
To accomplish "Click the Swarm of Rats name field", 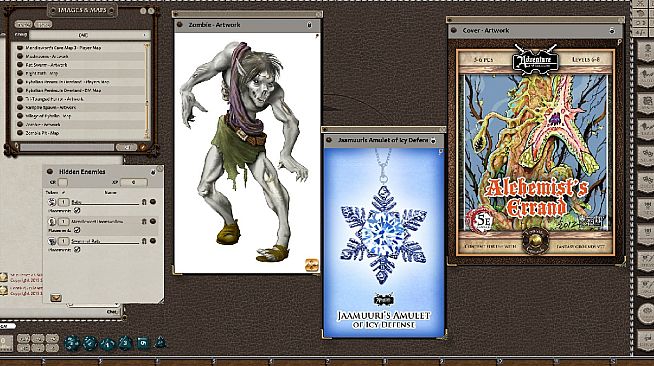I will 105,241.
